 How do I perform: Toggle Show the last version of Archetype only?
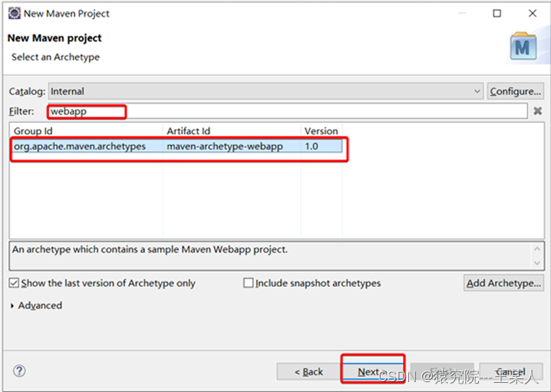[102, 283]
